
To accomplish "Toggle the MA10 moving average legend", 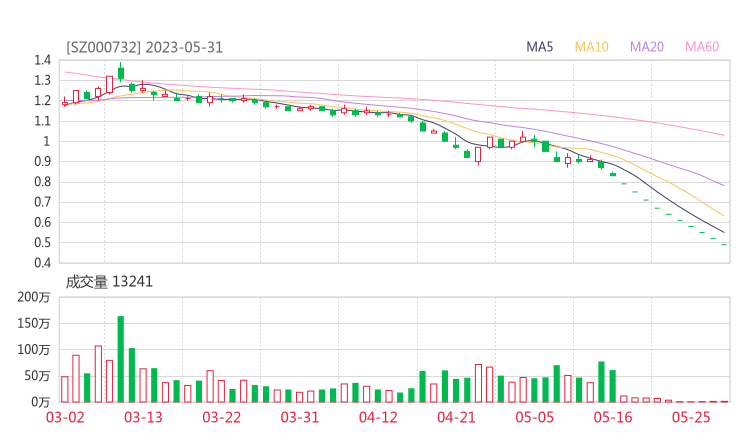I will (592, 46).
